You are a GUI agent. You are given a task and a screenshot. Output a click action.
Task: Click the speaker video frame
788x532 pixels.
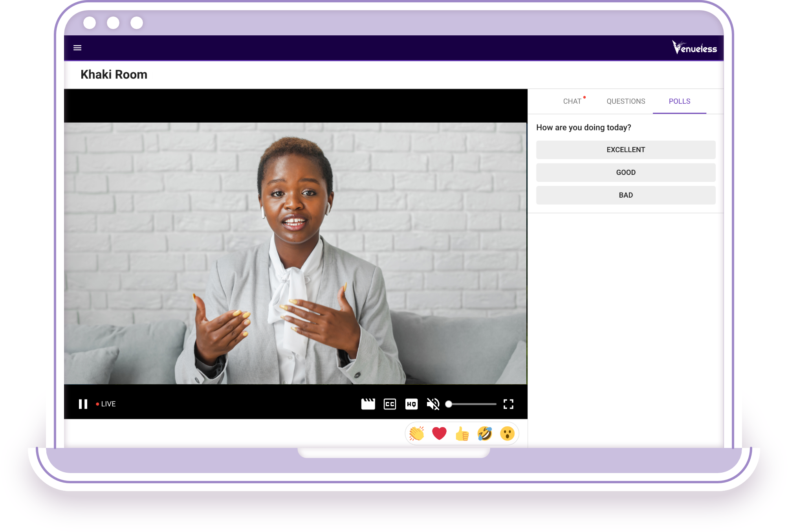point(295,253)
